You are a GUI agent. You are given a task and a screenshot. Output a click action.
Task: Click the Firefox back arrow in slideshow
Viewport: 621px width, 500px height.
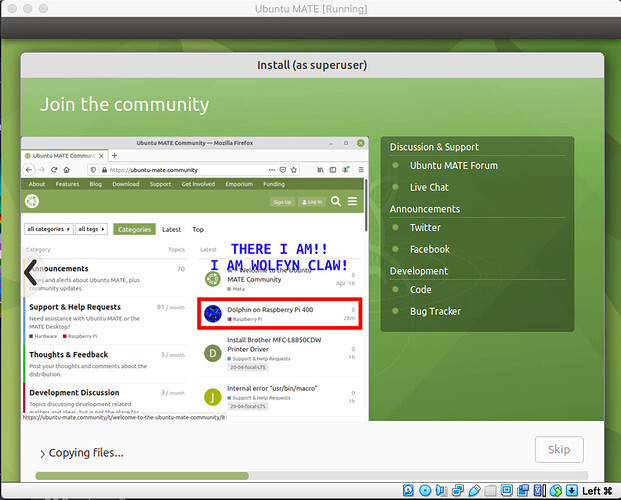click(x=29, y=170)
